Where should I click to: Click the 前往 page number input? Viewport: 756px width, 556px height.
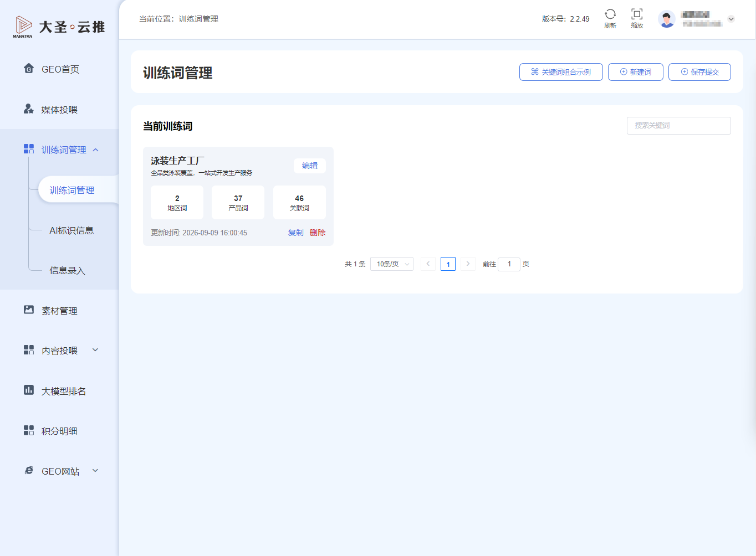pos(509,264)
